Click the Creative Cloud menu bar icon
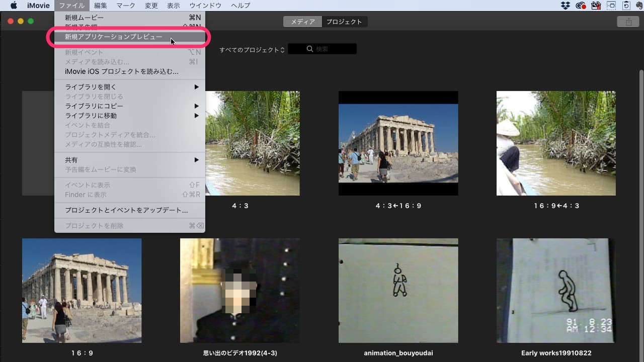The height and width of the screenshot is (362, 644). pyautogui.click(x=581, y=6)
